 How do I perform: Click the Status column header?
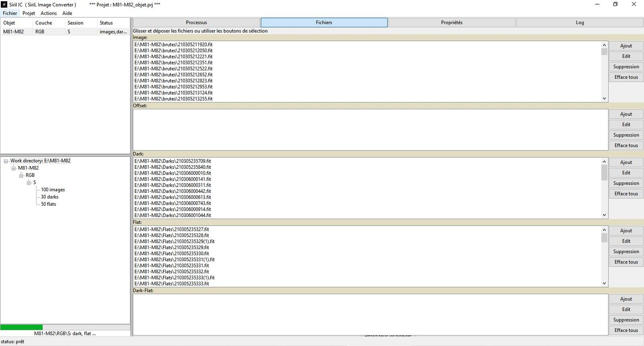(x=113, y=23)
